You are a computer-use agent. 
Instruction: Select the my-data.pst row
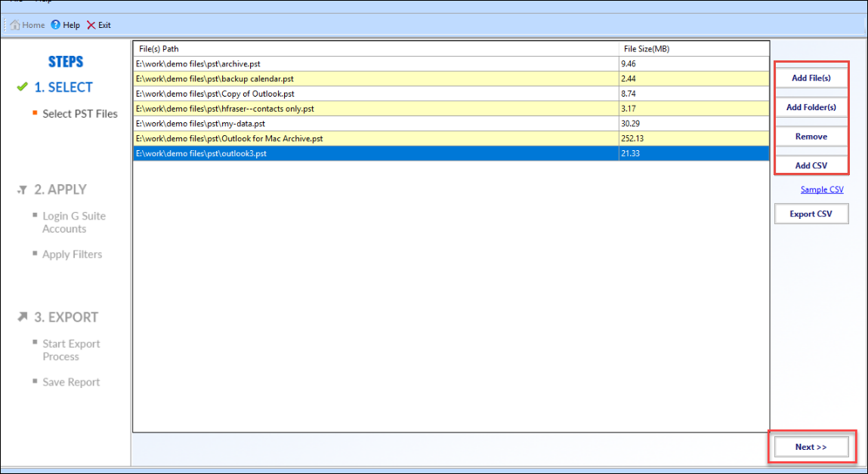pyautogui.click(x=451, y=123)
